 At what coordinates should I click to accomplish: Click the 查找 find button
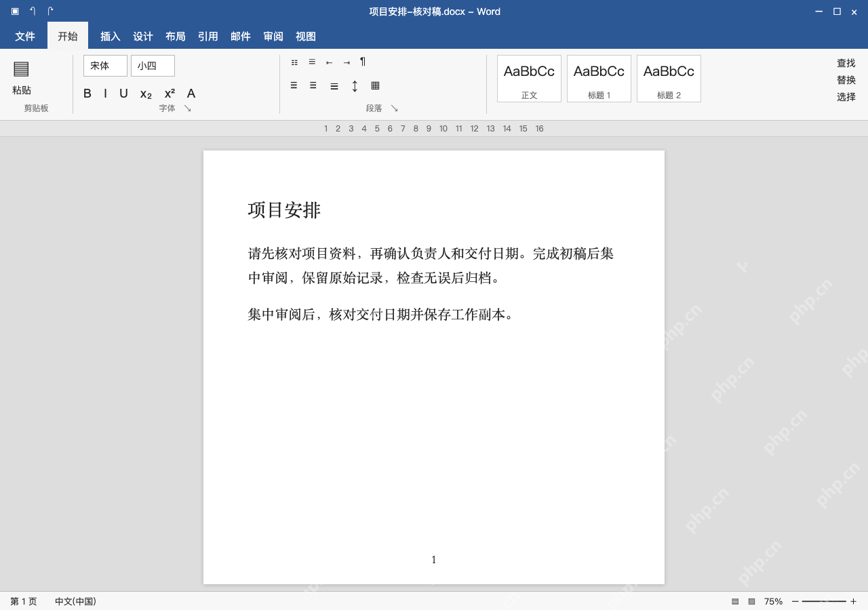pos(846,63)
